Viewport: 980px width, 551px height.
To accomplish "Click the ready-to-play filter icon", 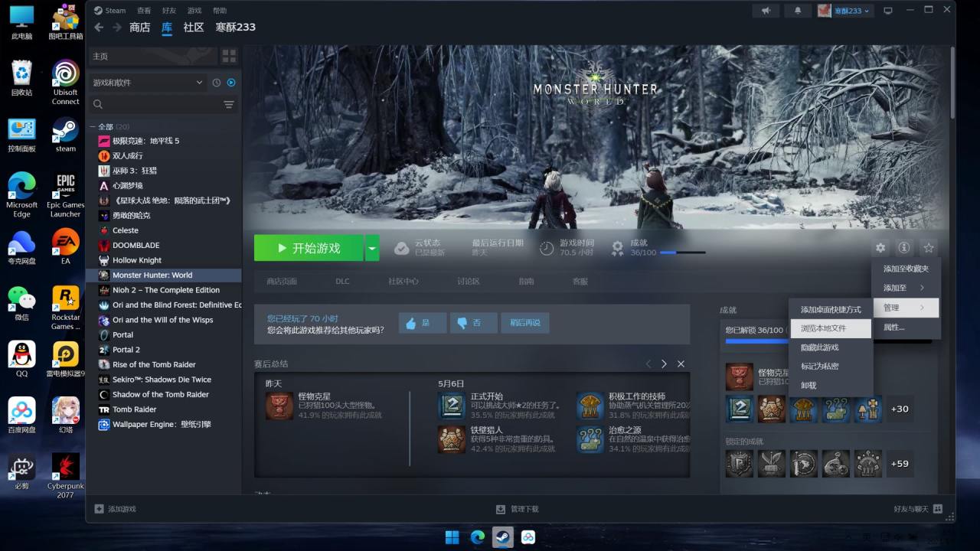I will tap(231, 83).
